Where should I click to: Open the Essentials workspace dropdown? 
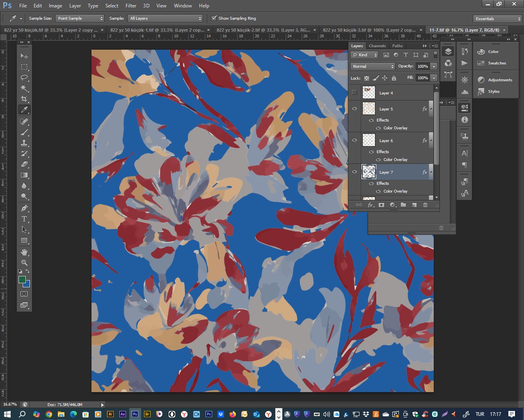click(497, 19)
